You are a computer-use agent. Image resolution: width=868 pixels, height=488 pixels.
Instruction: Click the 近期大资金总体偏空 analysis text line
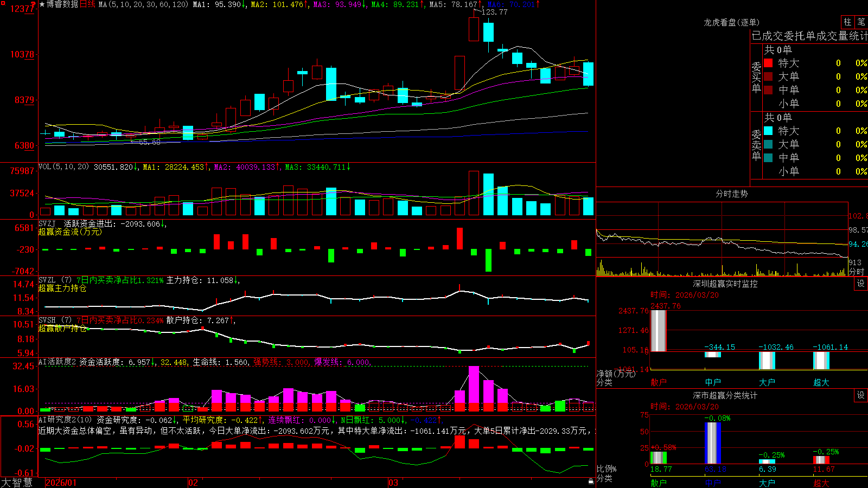tap(317, 431)
